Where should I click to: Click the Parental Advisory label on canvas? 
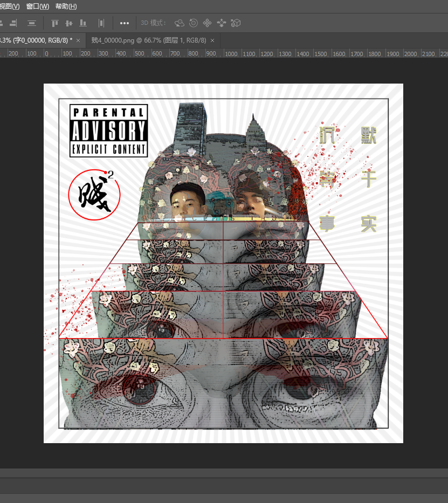(x=109, y=130)
